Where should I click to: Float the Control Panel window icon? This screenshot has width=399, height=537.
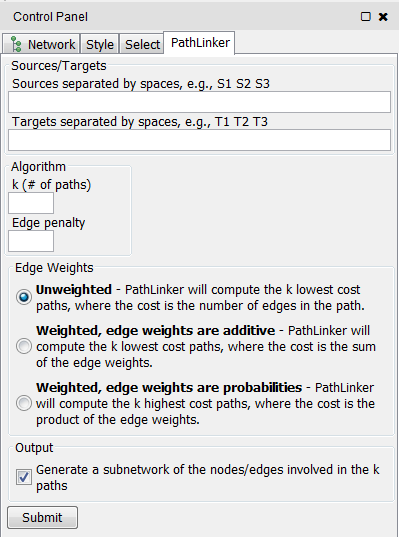coord(365,16)
